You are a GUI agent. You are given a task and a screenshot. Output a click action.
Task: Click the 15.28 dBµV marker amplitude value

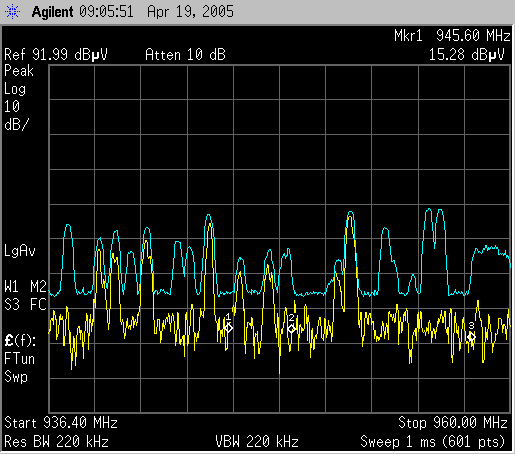coord(466,54)
